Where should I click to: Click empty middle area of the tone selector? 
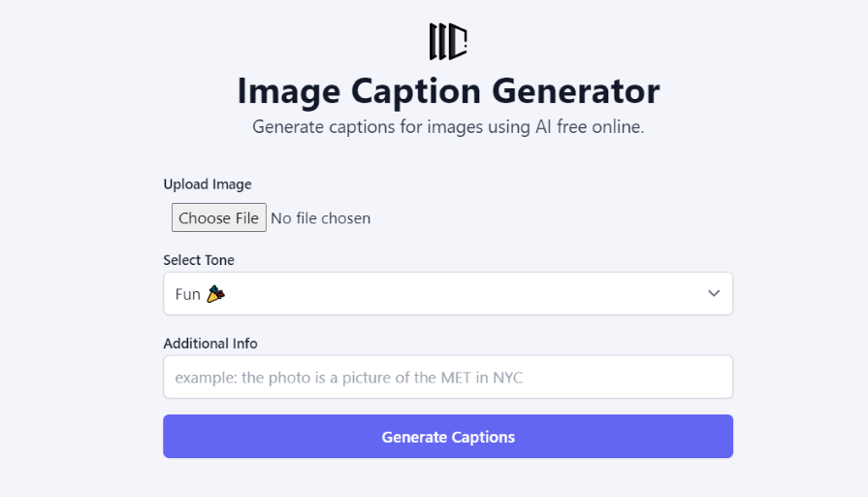(466, 293)
